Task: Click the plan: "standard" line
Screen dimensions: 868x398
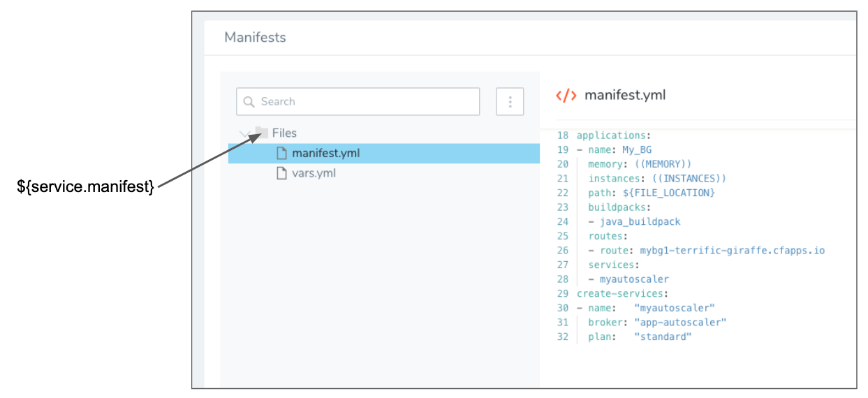Action: tap(640, 337)
